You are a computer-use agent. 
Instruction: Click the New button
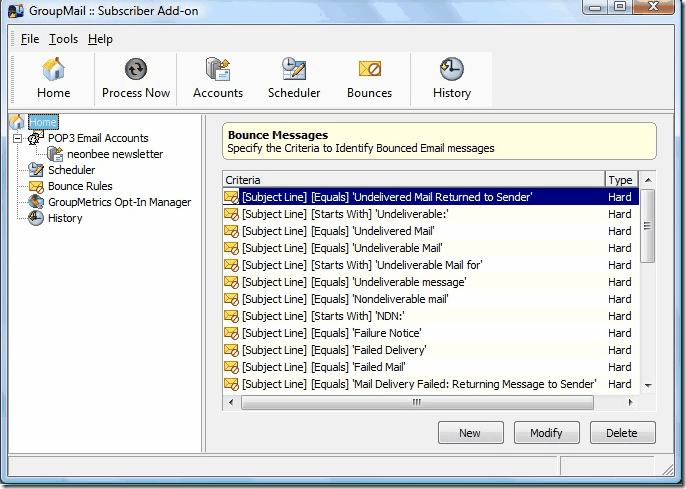[x=470, y=433]
